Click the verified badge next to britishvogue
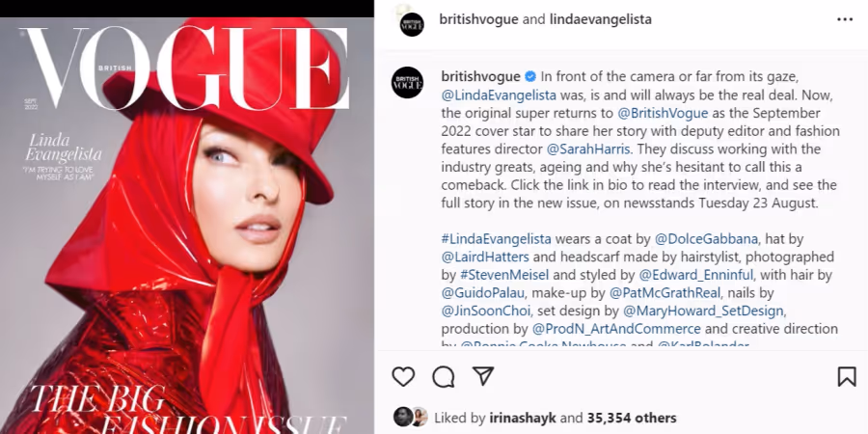Image resolution: width=868 pixels, height=434 pixels. pos(529,76)
